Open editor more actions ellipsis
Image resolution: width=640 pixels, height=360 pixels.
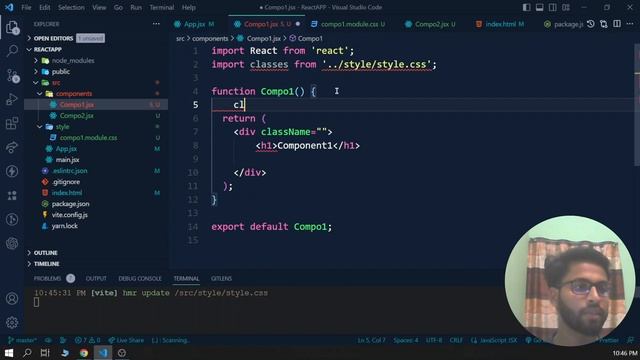click(630, 24)
